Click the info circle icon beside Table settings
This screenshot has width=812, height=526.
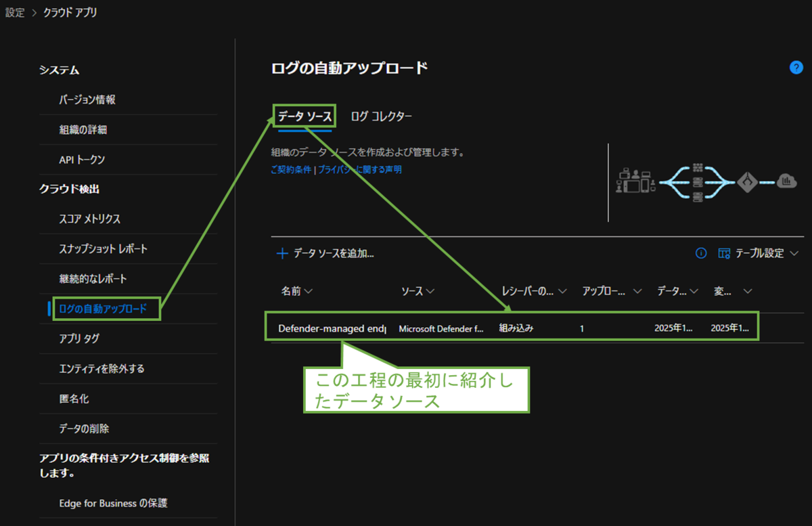click(702, 253)
